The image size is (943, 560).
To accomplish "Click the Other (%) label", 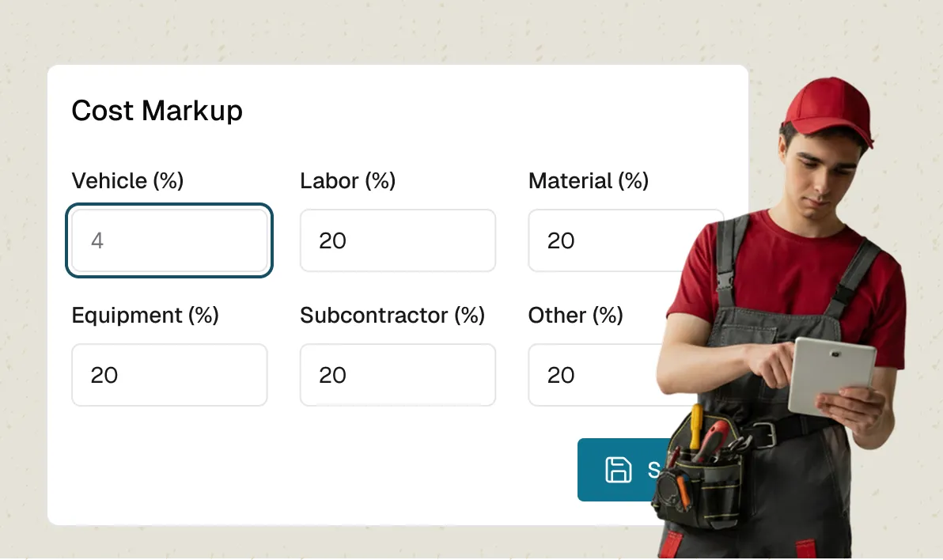I will pos(575,316).
